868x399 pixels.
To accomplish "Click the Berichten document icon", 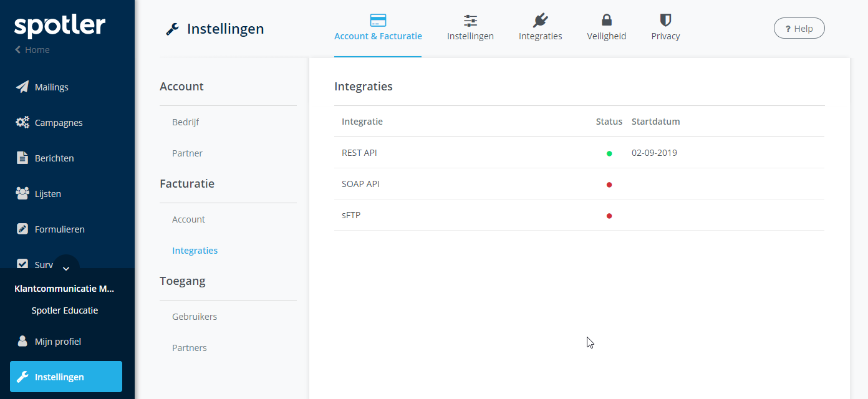I will coord(22,158).
